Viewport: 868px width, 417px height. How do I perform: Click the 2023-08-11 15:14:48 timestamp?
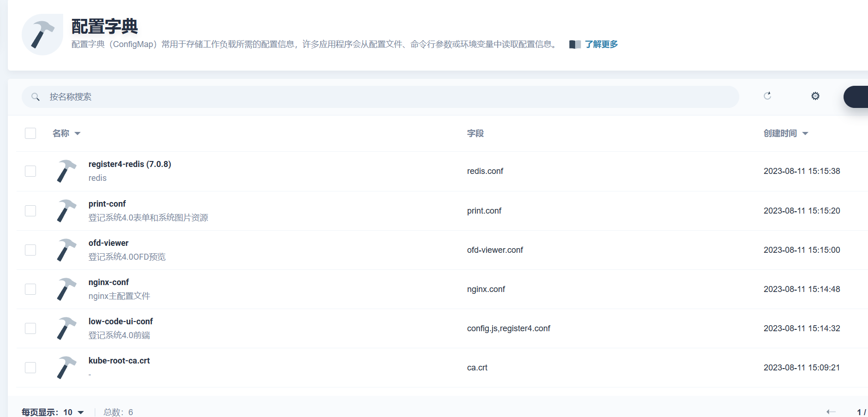(802, 289)
